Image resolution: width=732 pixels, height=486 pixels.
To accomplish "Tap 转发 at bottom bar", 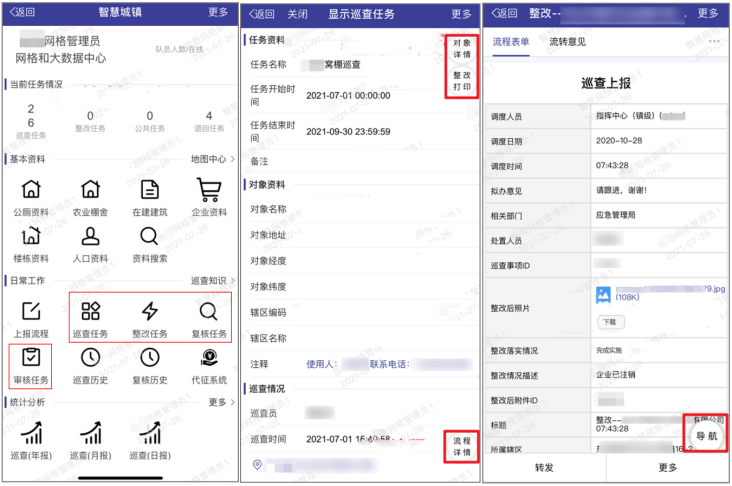I will tap(544, 467).
